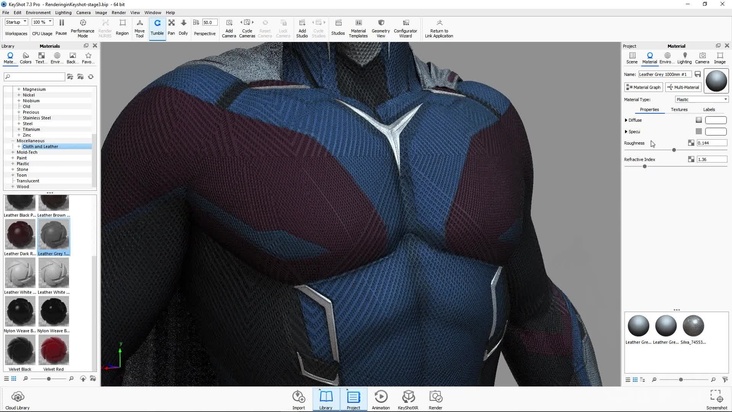Pause the real-time render
The image size is (732, 412).
click(61, 28)
